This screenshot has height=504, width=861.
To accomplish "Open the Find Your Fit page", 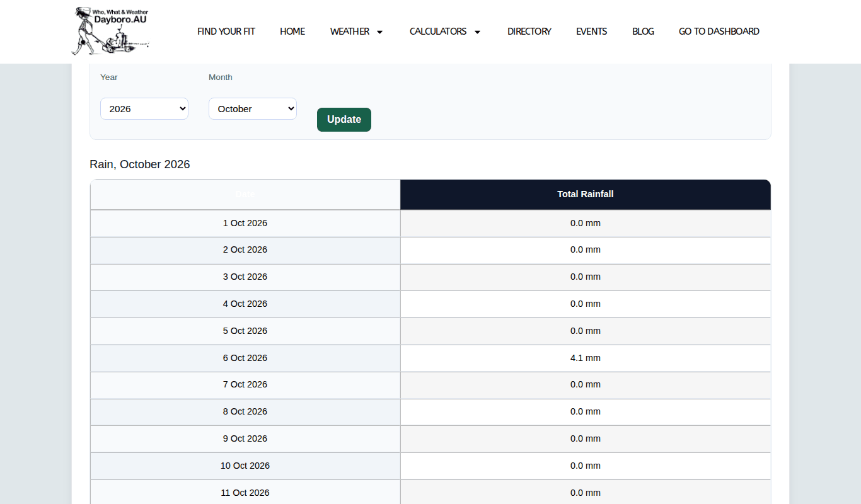I will 226,31.
